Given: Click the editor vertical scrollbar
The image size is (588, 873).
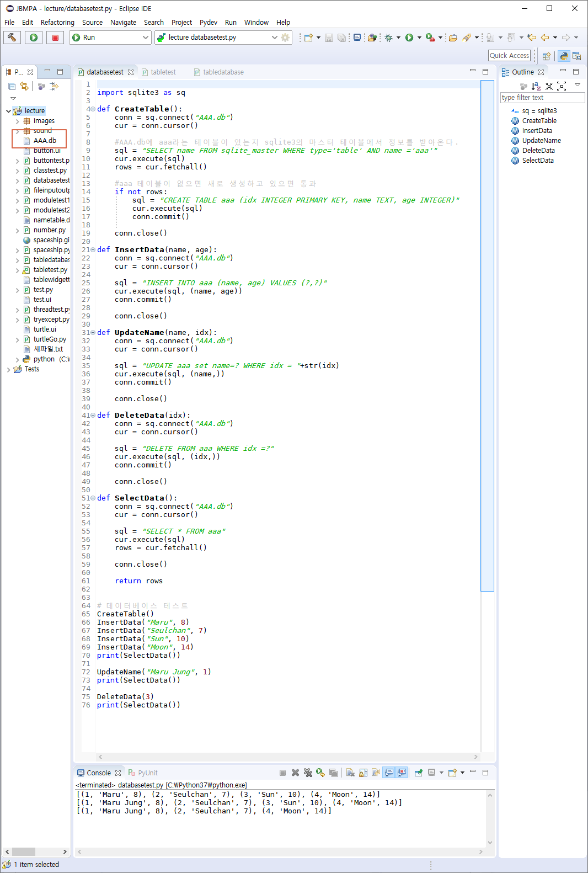Looking at the screenshot, I should pos(487,336).
